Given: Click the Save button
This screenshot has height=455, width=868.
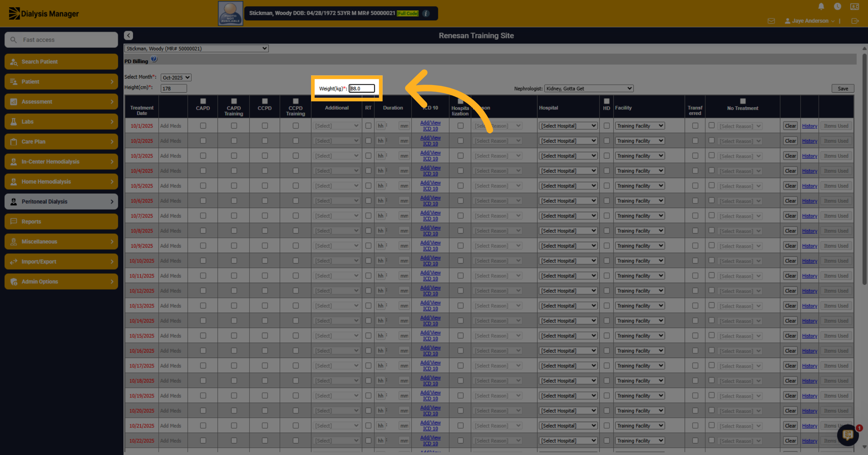Looking at the screenshot, I should coord(843,88).
